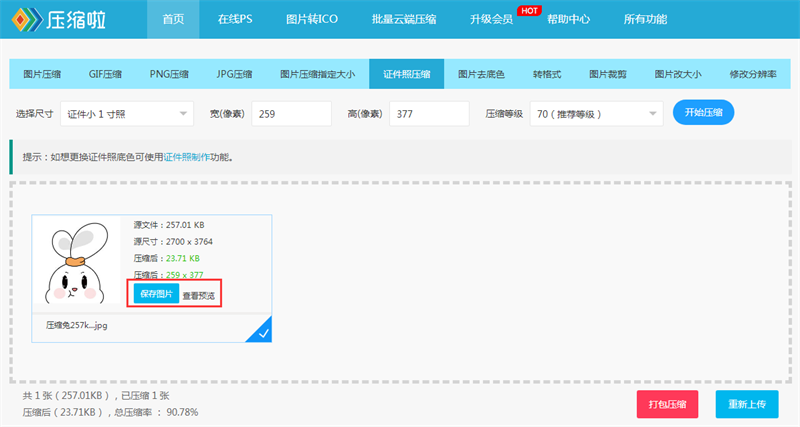Click the 开始压缩 button
800x427 pixels.
703,112
